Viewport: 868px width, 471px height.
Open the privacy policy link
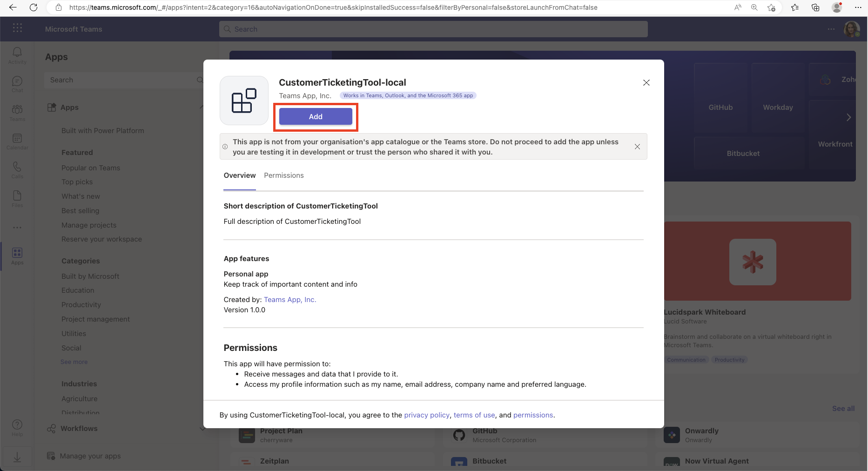point(427,415)
